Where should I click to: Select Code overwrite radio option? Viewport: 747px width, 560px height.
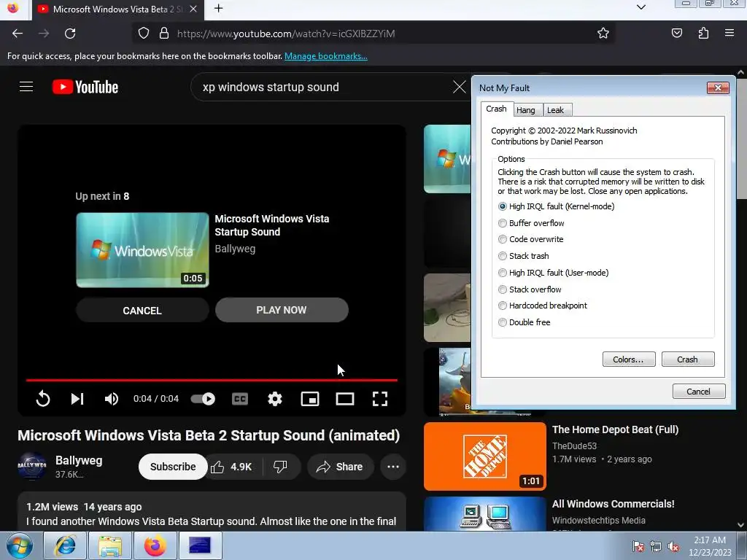[x=502, y=239]
